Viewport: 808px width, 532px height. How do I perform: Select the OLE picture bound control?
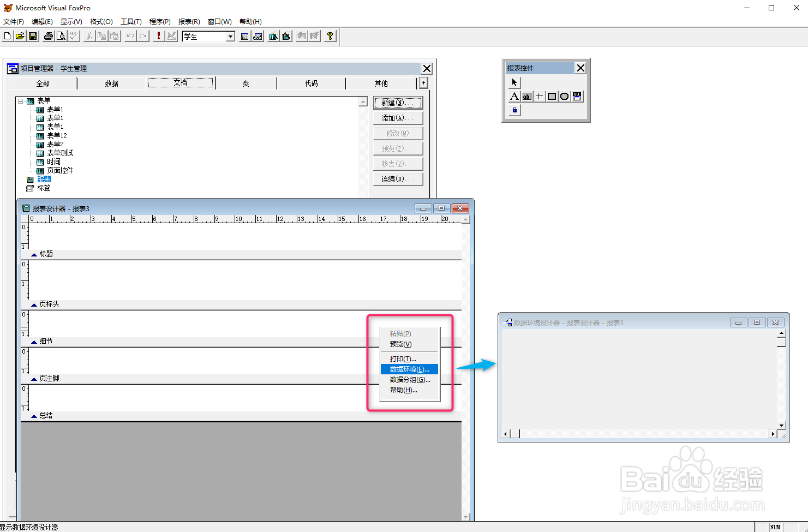[577, 96]
